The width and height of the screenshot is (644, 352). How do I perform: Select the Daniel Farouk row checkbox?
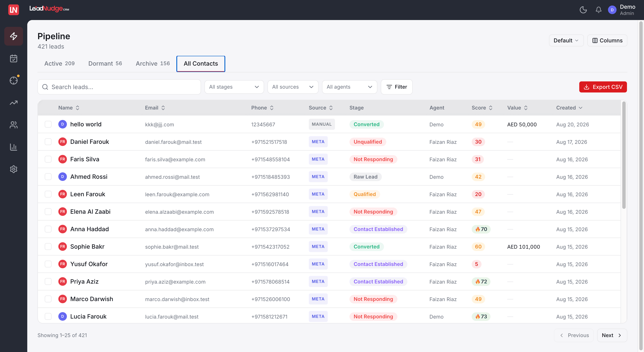[x=48, y=142]
